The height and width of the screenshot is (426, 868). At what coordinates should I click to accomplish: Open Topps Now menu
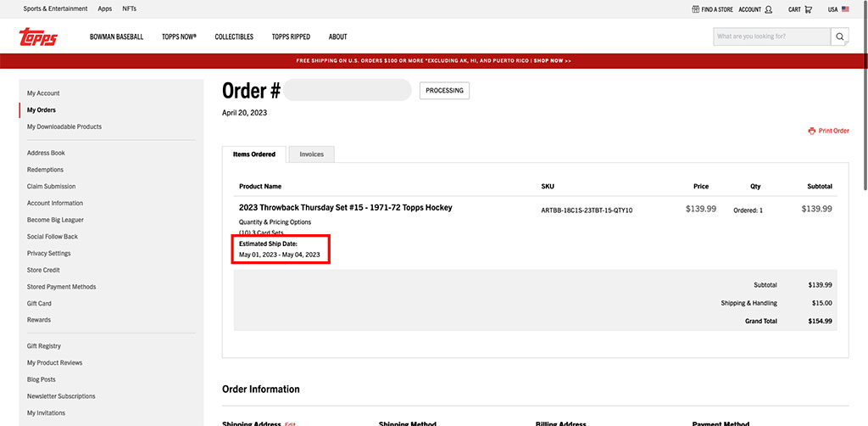[x=179, y=36]
